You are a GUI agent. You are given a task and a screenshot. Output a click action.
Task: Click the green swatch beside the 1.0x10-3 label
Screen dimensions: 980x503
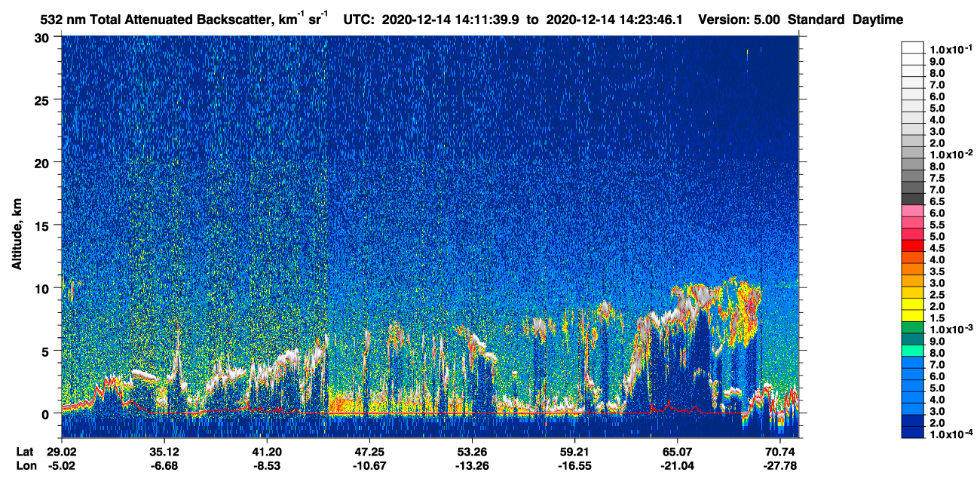(x=912, y=329)
